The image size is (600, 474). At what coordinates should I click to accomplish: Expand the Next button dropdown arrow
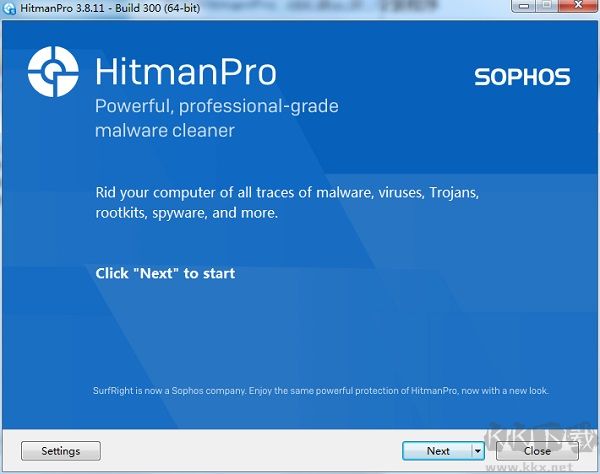click(x=478, y=451)
